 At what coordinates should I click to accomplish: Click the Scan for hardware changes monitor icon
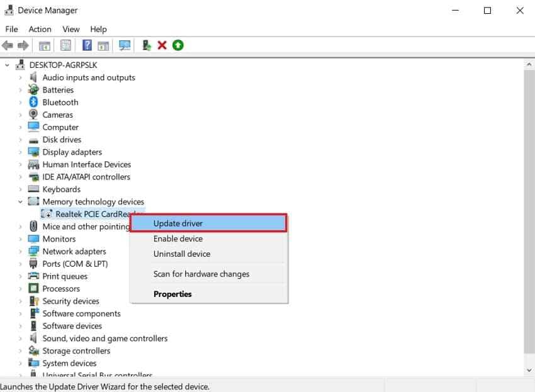pos(125,45)
